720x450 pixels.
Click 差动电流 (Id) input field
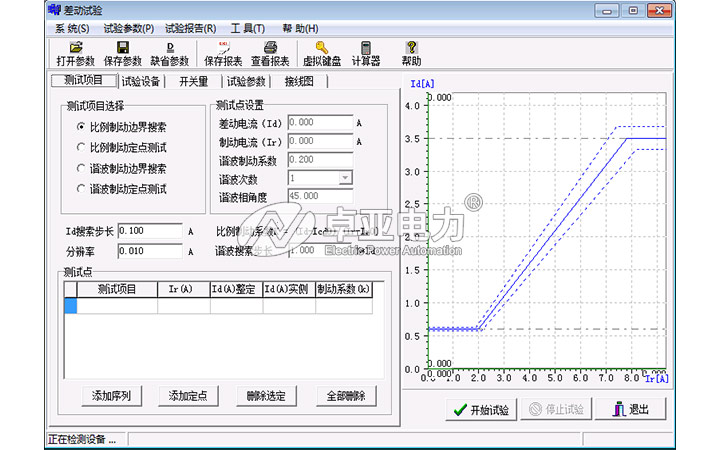[x=320, y=123]
